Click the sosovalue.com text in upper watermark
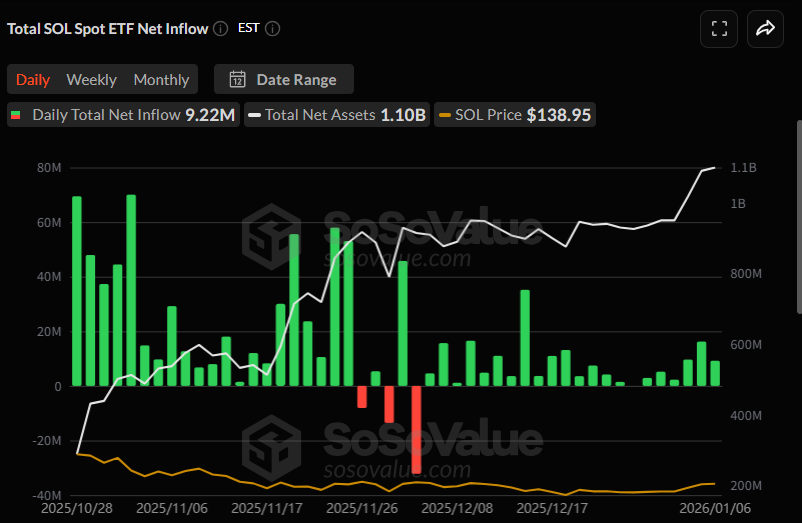Screen dimensions: 802x523 tap(398, 259)
